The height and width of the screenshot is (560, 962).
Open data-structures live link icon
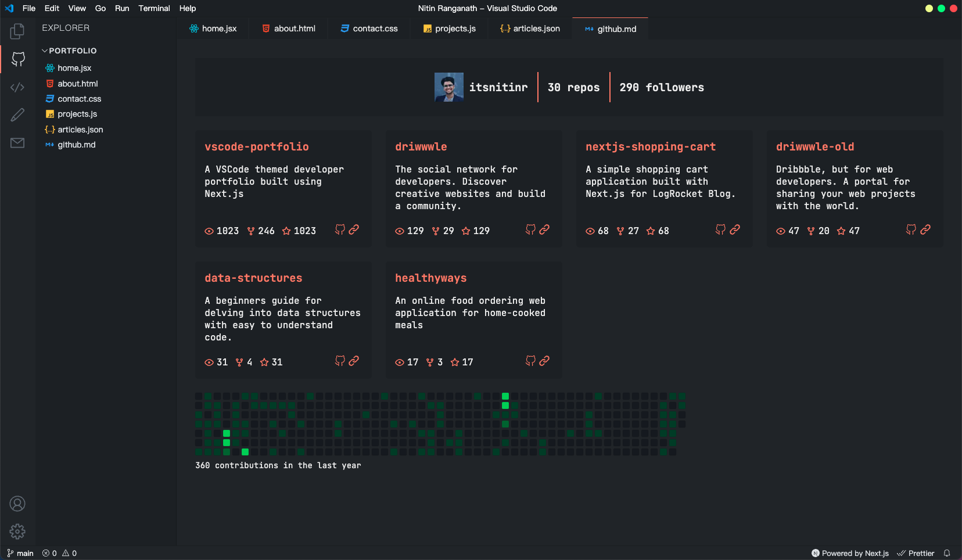354,361
